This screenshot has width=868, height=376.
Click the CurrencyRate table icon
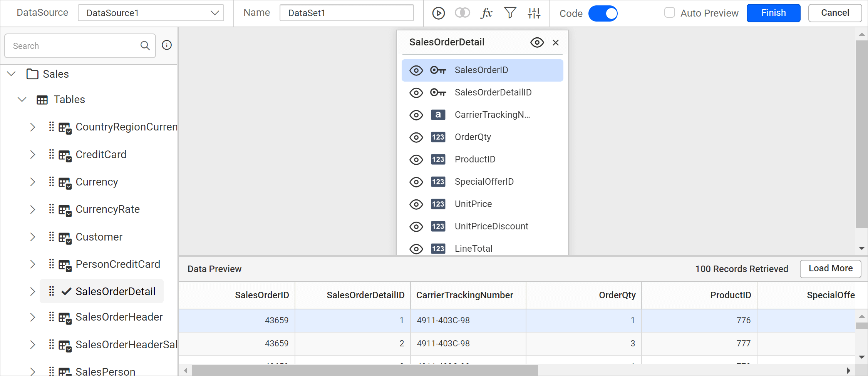click(65, 210)
